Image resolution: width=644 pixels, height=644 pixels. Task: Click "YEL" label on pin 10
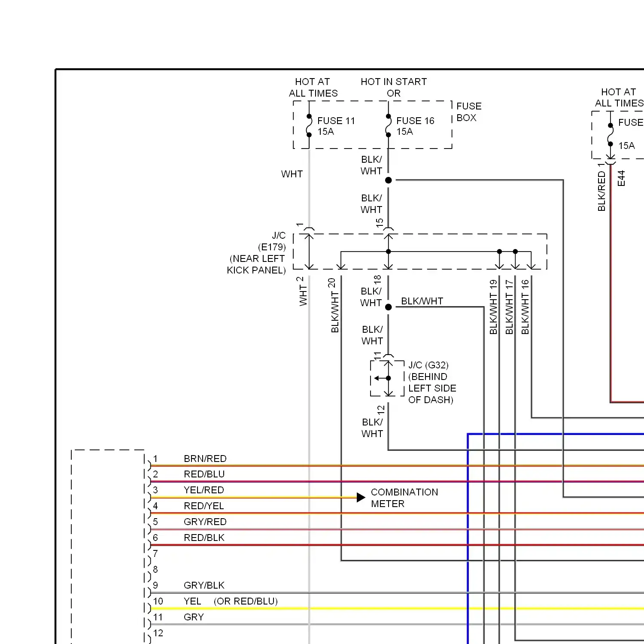pos(192,601)
